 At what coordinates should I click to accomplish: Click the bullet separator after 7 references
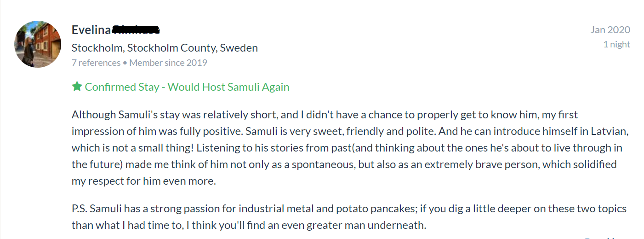[x=125, y=63]
